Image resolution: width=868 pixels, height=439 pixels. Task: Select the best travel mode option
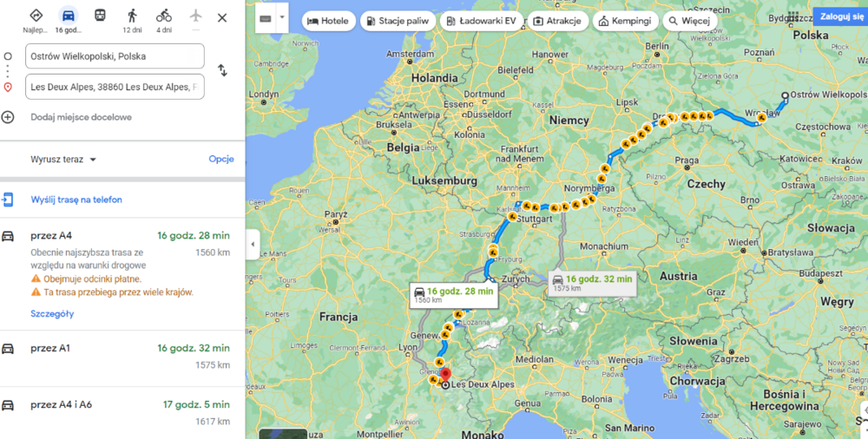tap(36, 16)
